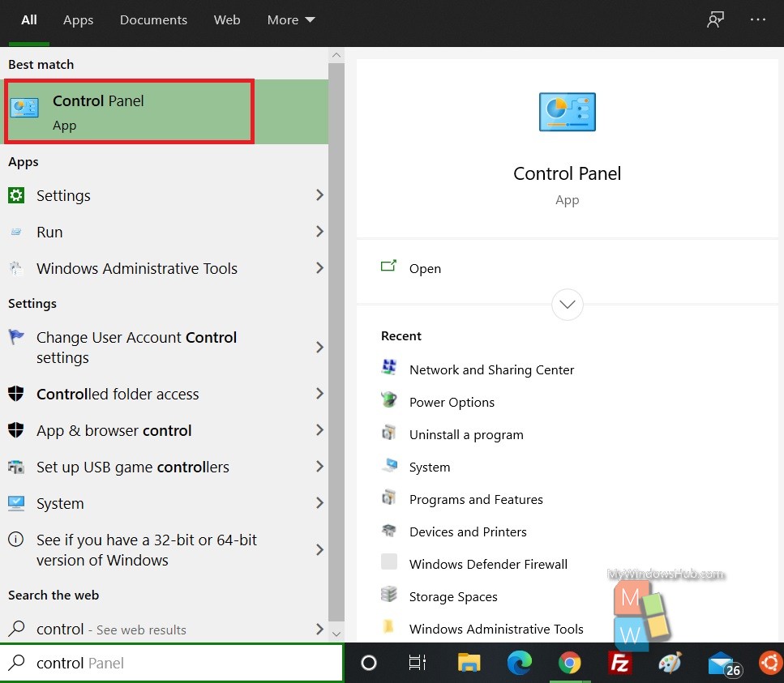Viewport: 784px width, 683px height.
Task: Expand the Windows Administrative Tools result arrow
Action: pos(319,268)
